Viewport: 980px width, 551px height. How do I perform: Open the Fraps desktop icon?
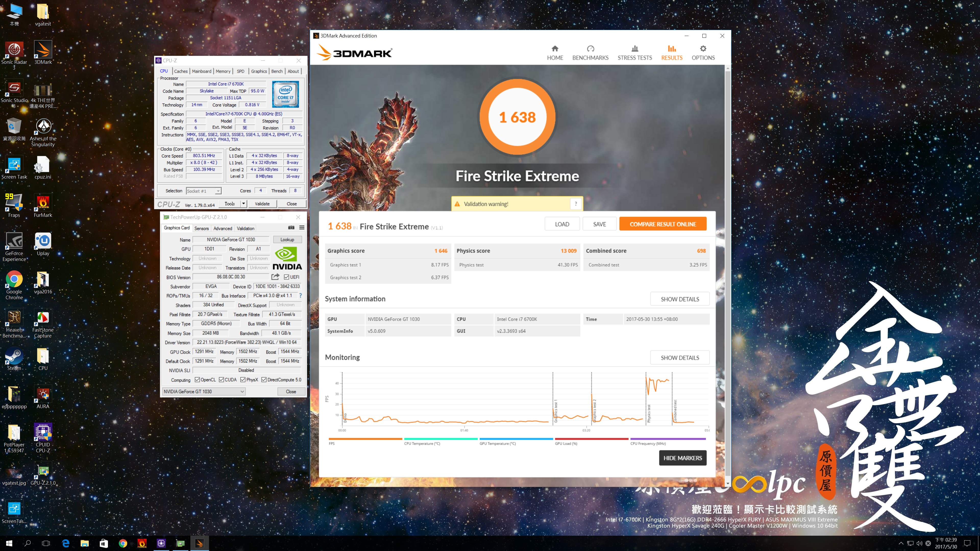click(x=14, y=206)
